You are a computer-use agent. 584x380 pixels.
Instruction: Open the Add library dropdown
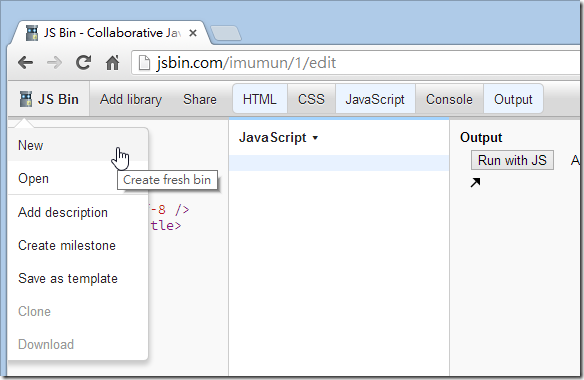pos(131,99)
